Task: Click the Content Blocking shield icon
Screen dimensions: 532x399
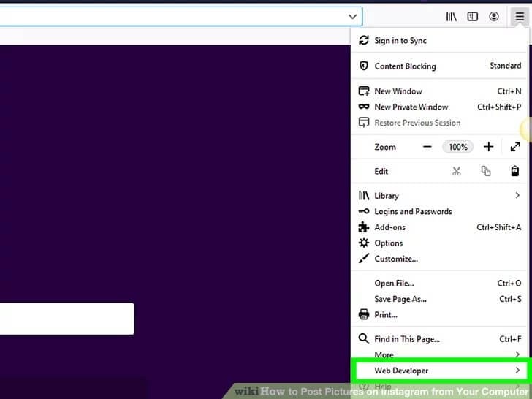Action: tap(364, 66)
